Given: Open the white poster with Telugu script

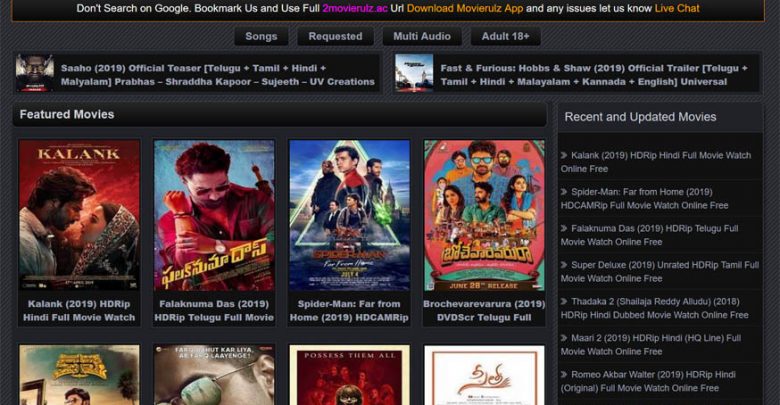Looking at the screenshot, I should tap(485, 375).
